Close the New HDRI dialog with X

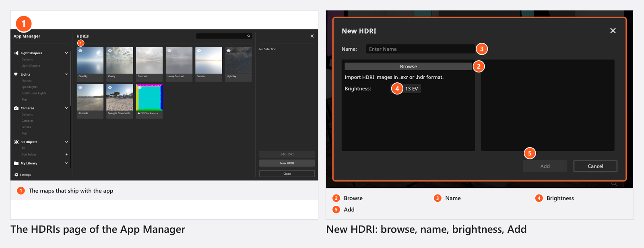point(613,31)
